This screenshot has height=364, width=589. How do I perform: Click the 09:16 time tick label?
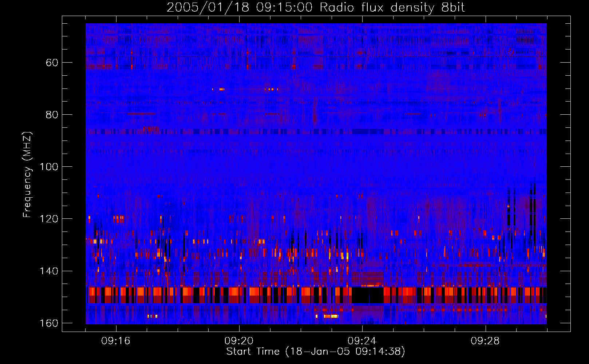point(116,341)
